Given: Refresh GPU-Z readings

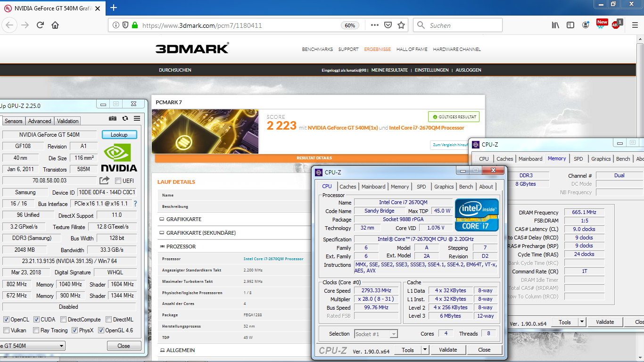Looking at the screenshot, I should click(125, 119).
